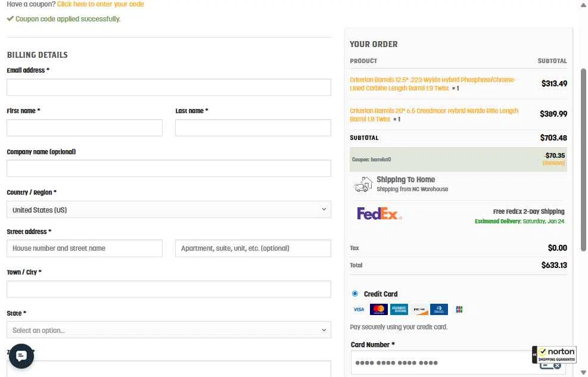Select the Credit Card payment option
Screen dimensions: 588x377
point(354,294)
